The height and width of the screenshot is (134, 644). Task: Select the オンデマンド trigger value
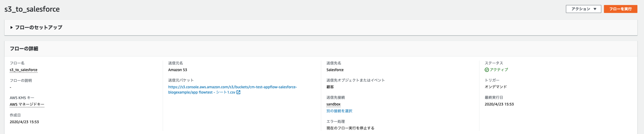pyautogui.click(x=496, y=87)
